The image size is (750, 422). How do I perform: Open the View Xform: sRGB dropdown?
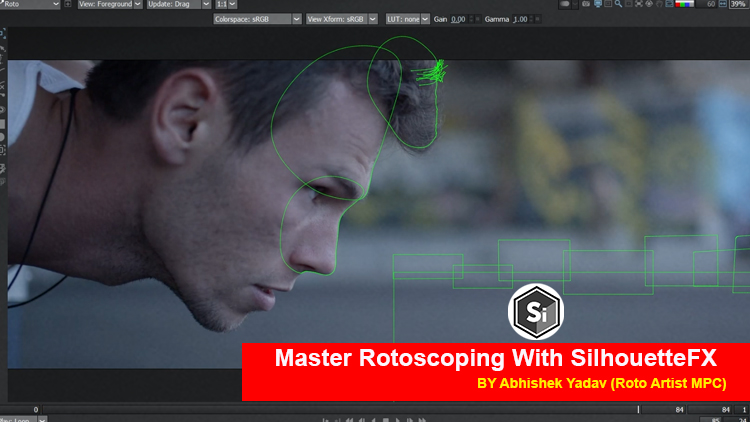342,19
